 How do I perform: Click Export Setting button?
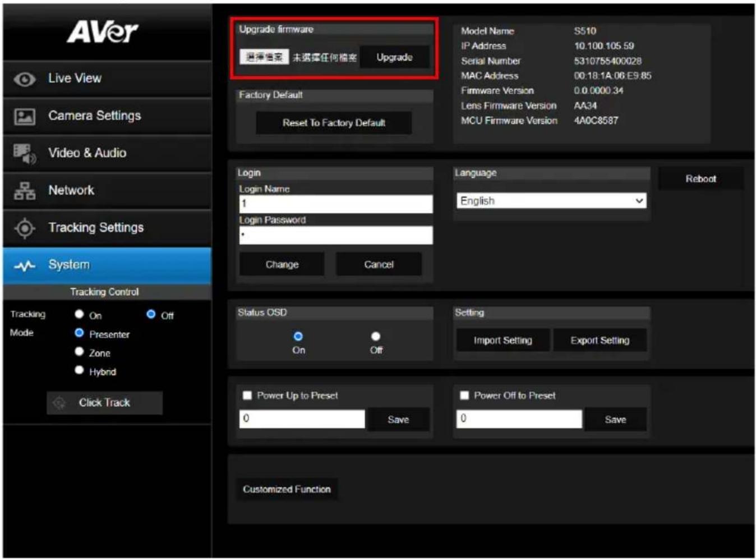(600, 341)
